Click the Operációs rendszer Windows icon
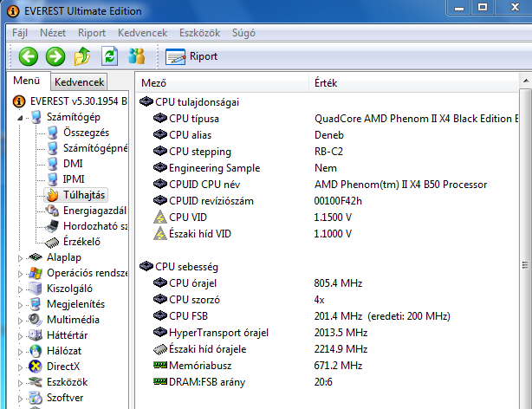 click(36, 273)
